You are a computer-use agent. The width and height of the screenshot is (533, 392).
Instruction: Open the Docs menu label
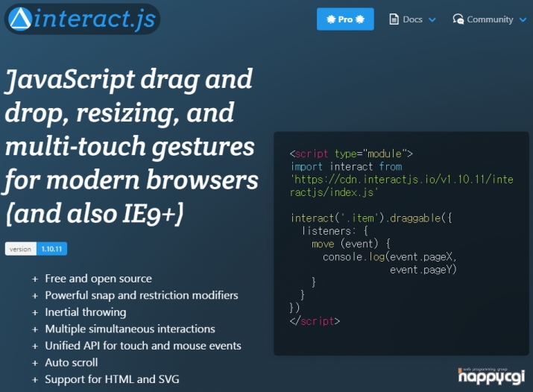412,19
